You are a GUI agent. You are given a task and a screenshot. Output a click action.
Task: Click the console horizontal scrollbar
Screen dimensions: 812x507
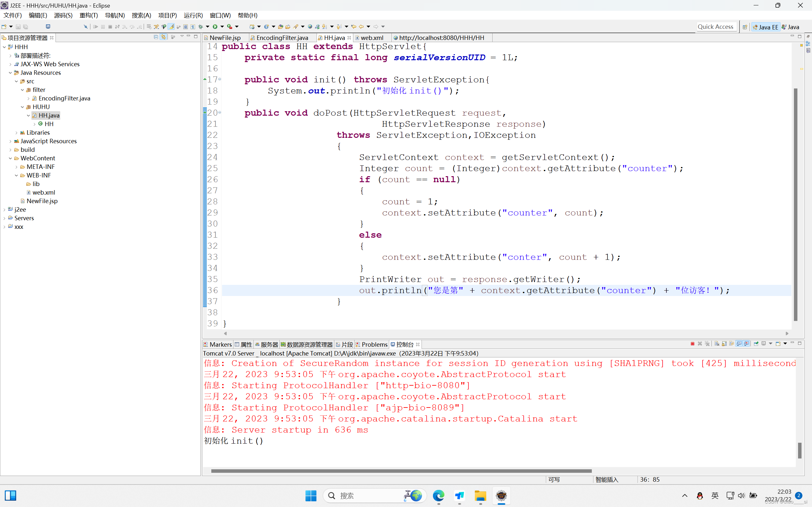pyautogui.click(x=401, y=471)
